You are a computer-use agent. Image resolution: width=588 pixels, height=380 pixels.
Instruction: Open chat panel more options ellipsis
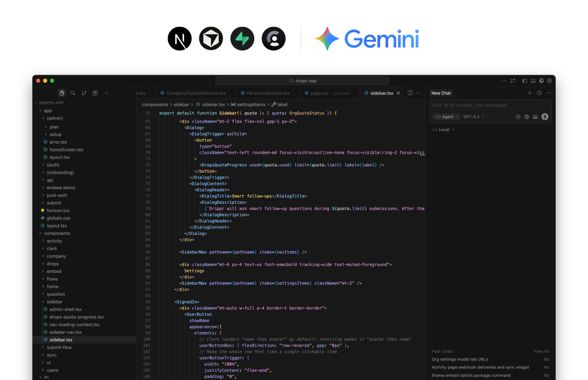pos(549,93)
